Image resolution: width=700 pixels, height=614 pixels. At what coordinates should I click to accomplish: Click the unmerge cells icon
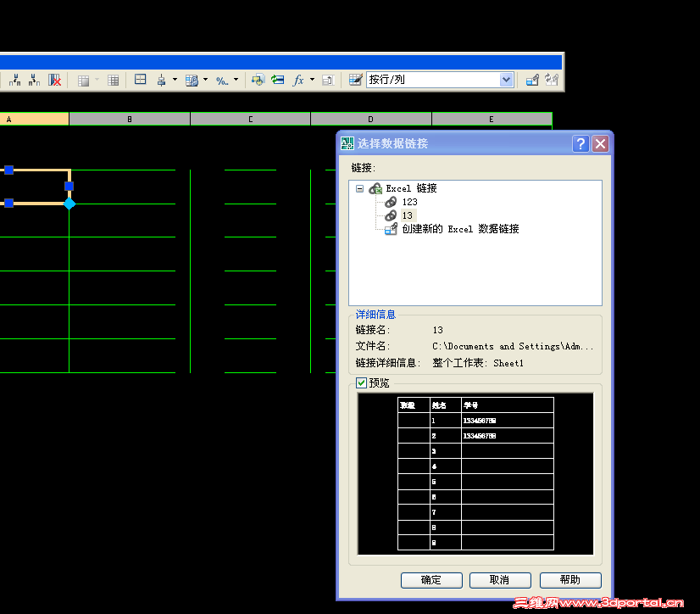[113, 81]
